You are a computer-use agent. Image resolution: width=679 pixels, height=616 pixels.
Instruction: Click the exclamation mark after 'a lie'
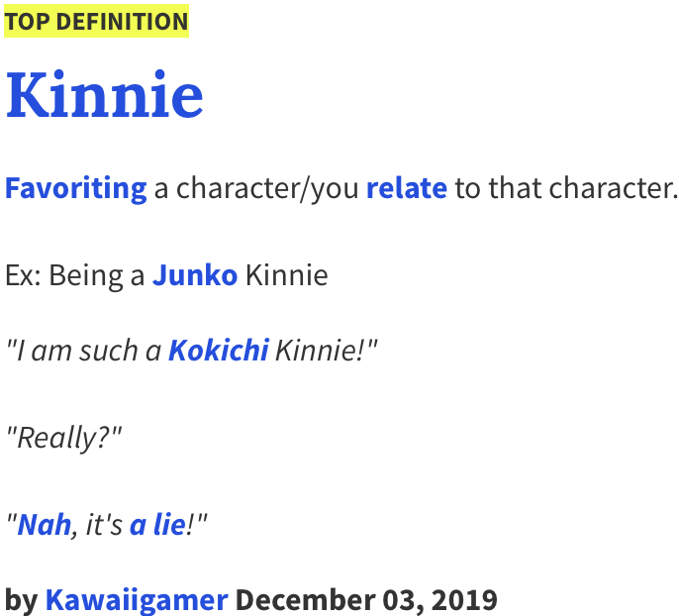pyautogui.click(x=191, y=524)
